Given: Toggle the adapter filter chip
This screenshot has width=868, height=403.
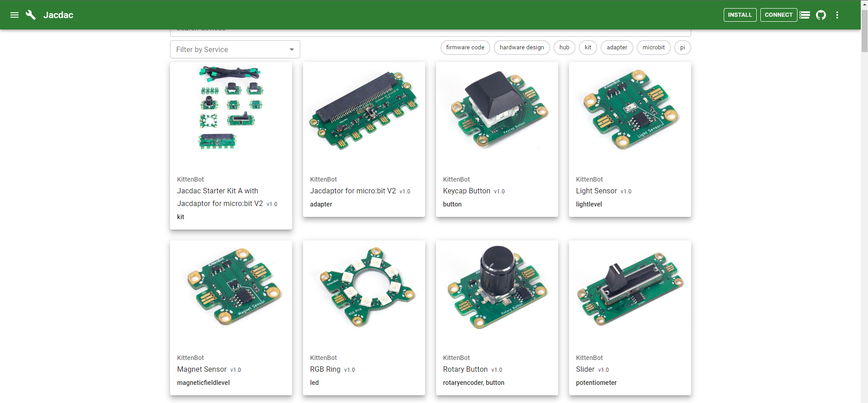Looking at the screenshot, I should [x=617, y=48].
